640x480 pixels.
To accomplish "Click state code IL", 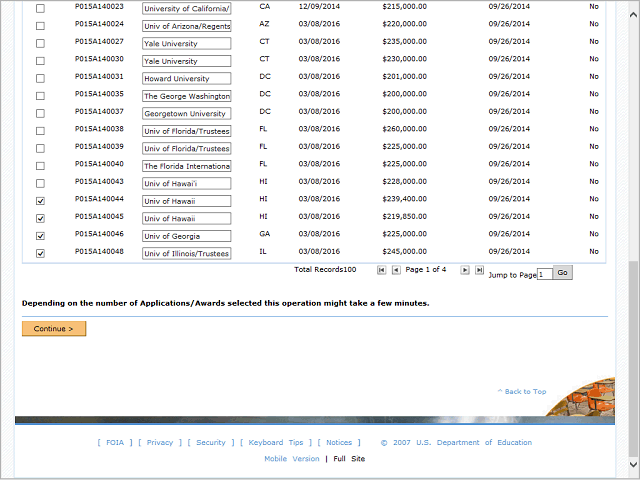I will pos(263,251).
